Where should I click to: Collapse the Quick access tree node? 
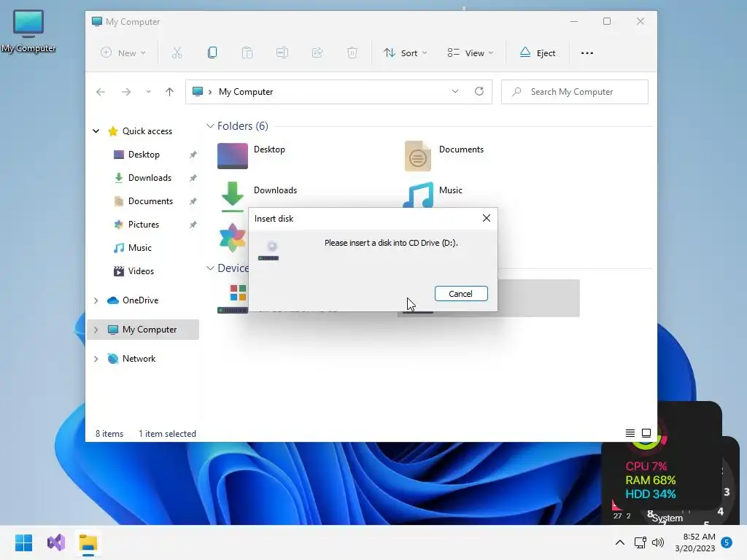coord(96,131)
